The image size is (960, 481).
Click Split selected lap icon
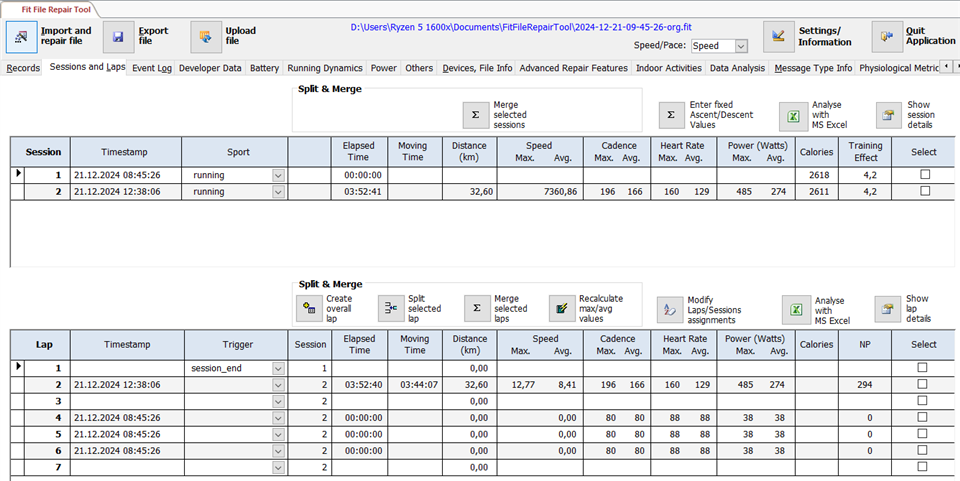tap(392, 310)
